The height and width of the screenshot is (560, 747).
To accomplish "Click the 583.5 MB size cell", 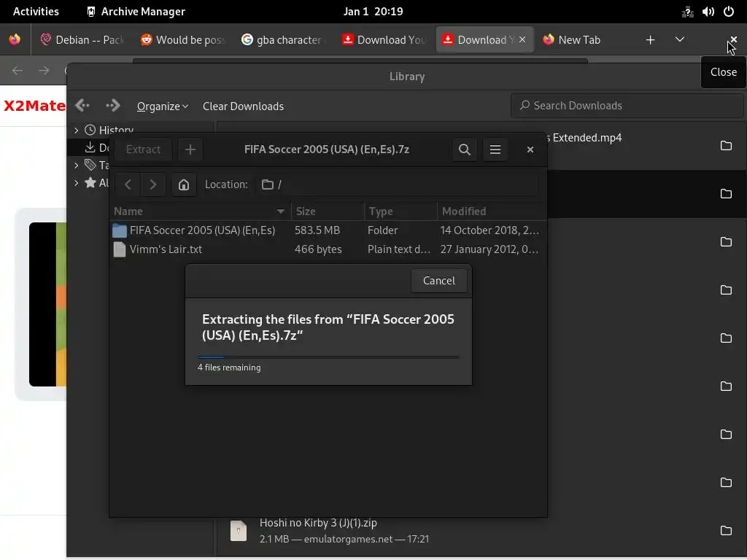I will 317,230.
